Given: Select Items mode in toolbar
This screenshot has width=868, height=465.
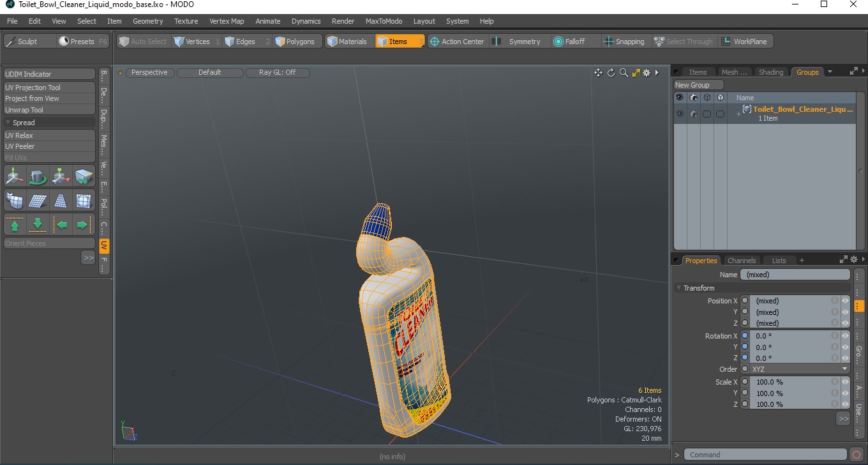Looking at the screenshot, I should (400, 42).
